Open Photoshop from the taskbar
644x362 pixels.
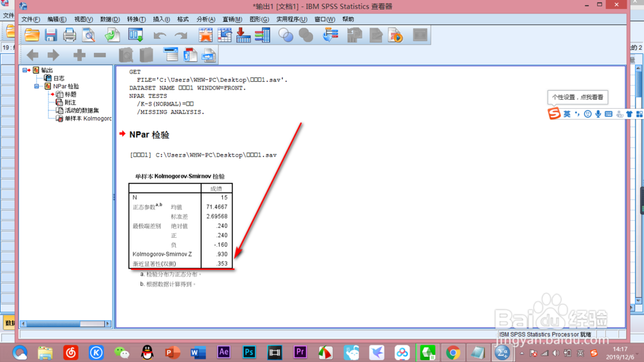(x=249, y=352)
